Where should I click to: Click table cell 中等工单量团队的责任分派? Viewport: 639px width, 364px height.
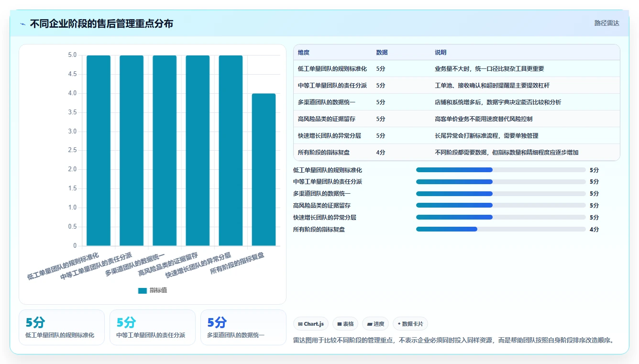pos(332,86)
